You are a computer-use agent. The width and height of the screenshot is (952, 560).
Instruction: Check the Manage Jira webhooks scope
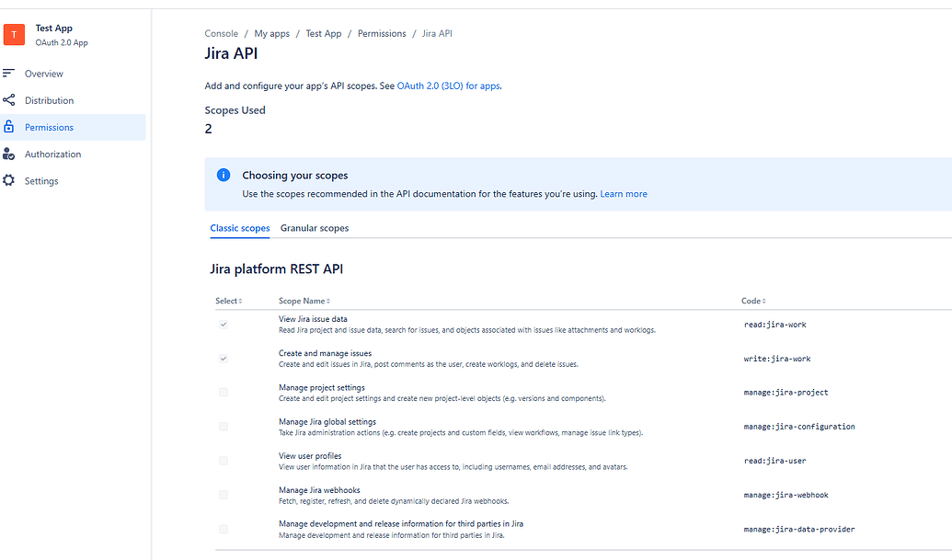[223, 495]
